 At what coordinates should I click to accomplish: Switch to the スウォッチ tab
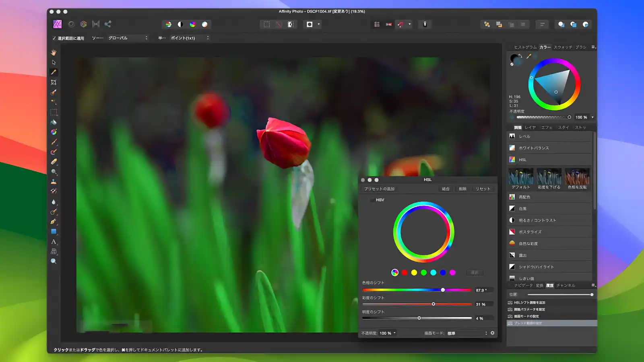pyautogui.click(x=563, y=47)
